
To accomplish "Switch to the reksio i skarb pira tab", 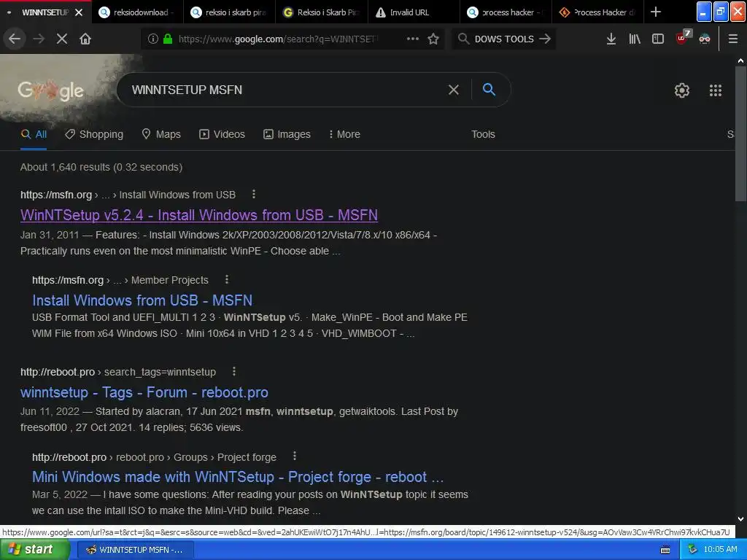I will [229, 12].
